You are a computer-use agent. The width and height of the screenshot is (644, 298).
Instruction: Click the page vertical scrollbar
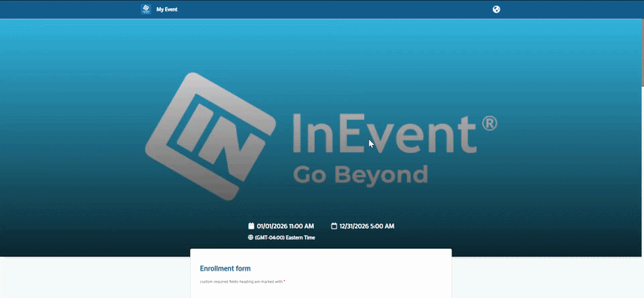point(642,52)
